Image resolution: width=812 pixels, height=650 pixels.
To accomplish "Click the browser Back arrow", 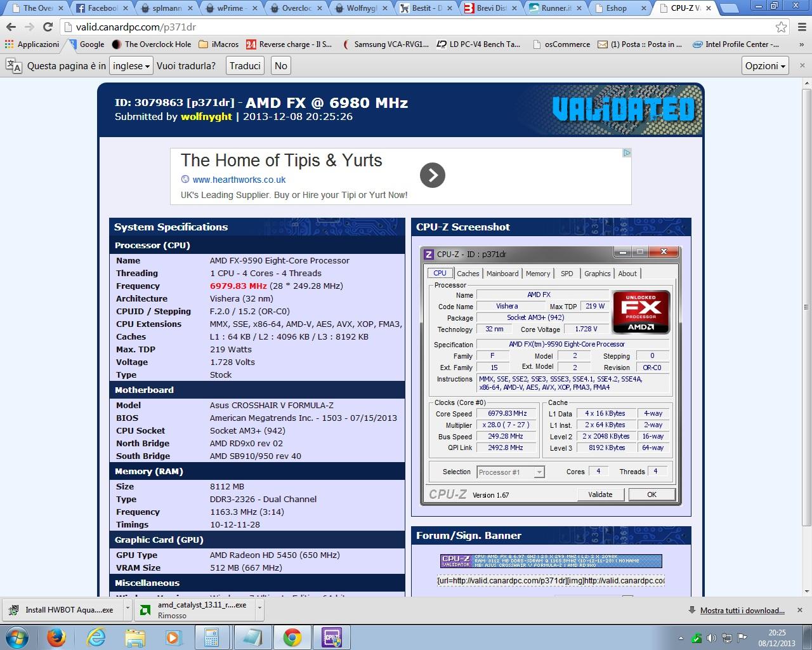I will (11, 27).
